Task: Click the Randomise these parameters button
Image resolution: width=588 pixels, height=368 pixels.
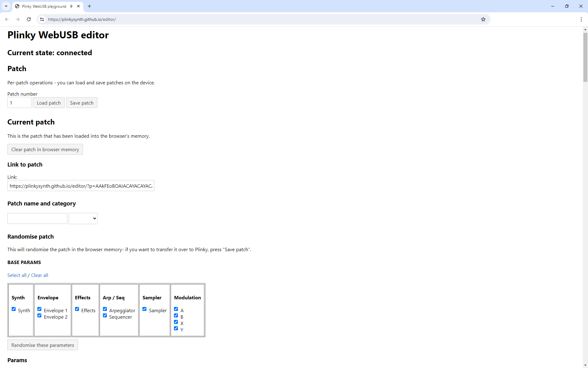Action: (42, 345)
